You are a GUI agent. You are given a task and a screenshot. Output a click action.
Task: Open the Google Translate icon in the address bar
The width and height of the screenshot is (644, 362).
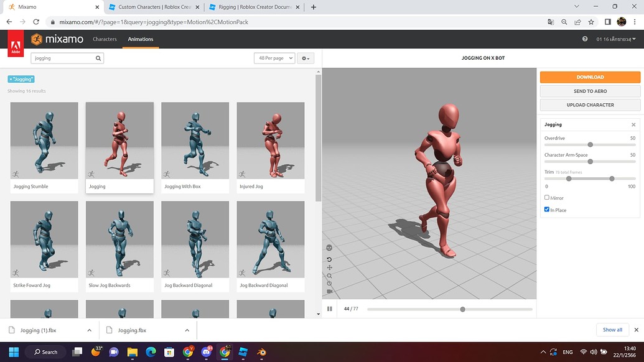click(551, 22)
